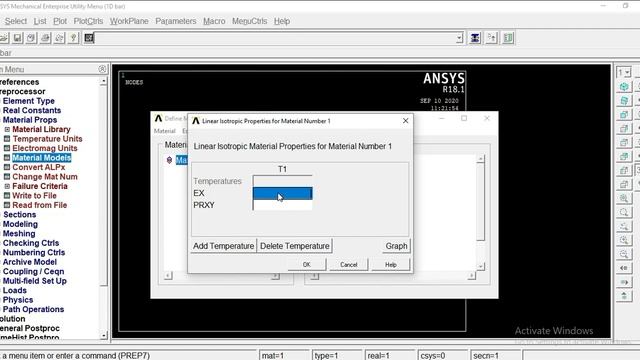
Task: Open the command input history dropdown
Action: pos(459,38)
